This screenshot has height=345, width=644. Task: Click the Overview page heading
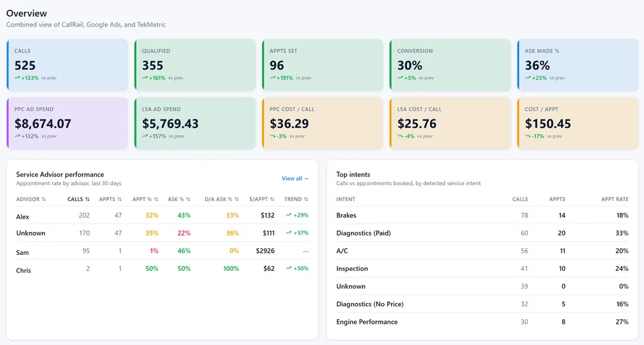tap(26, 13)
